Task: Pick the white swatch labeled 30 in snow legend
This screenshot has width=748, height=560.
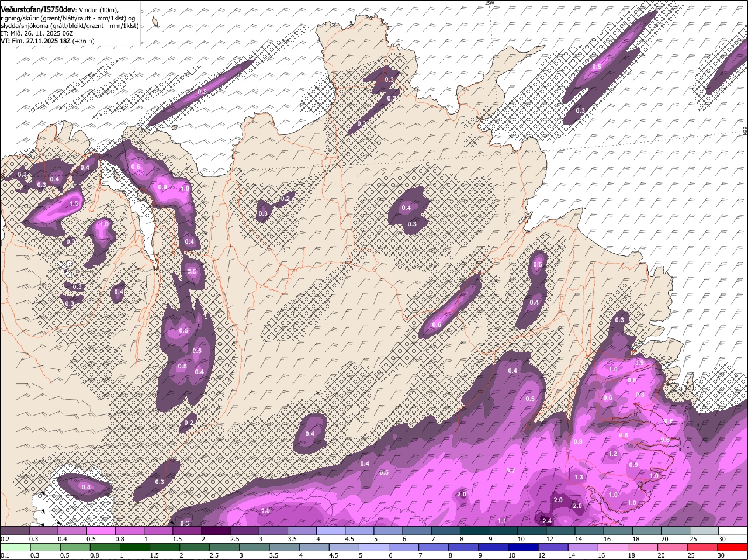Action: [733, 531]
